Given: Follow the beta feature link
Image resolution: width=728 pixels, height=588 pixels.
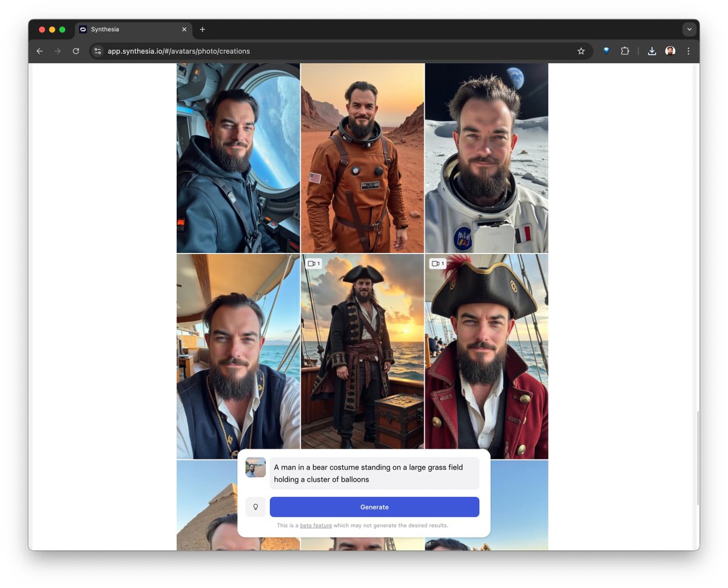Looking at the screenshot, I should pyautogui.click(x=315, y=526).
